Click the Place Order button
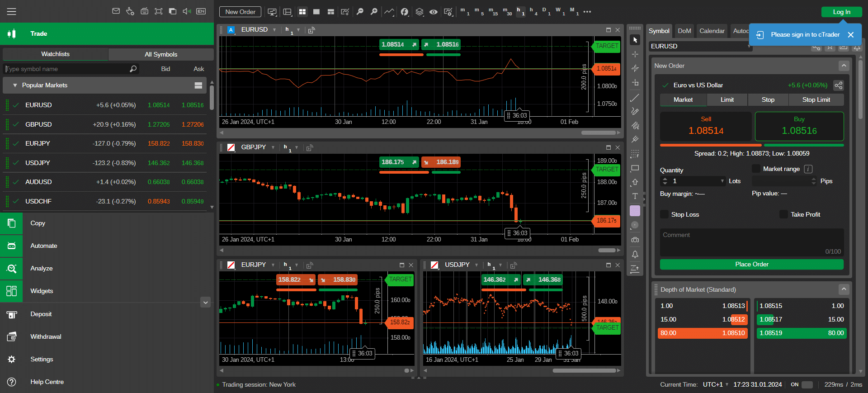 pyautogui.click(x=752, y=265)
